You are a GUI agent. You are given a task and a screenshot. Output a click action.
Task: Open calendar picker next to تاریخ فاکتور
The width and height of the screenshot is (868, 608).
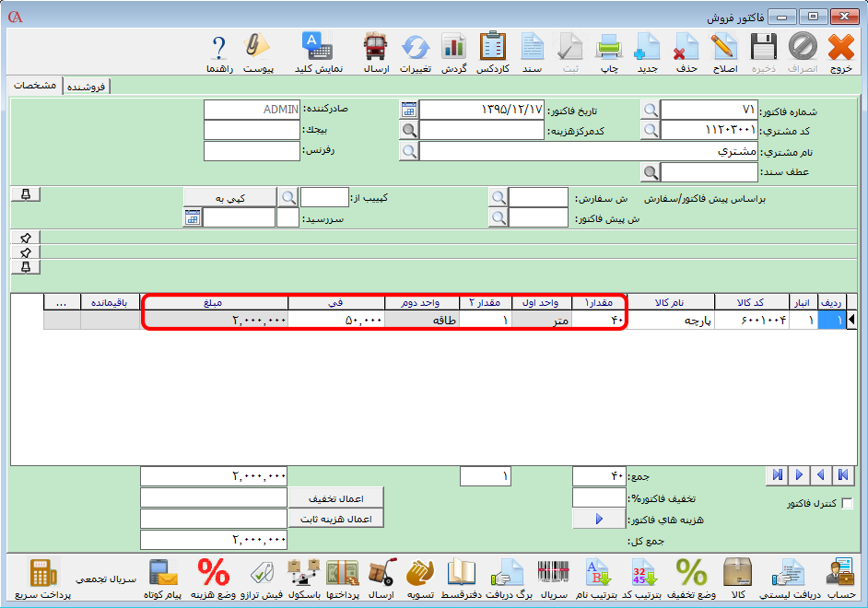tap(408, 110)
